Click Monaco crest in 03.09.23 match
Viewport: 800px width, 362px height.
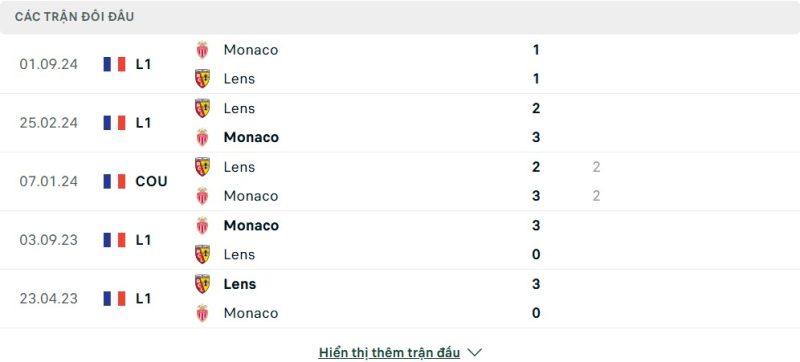click(203, 225)
